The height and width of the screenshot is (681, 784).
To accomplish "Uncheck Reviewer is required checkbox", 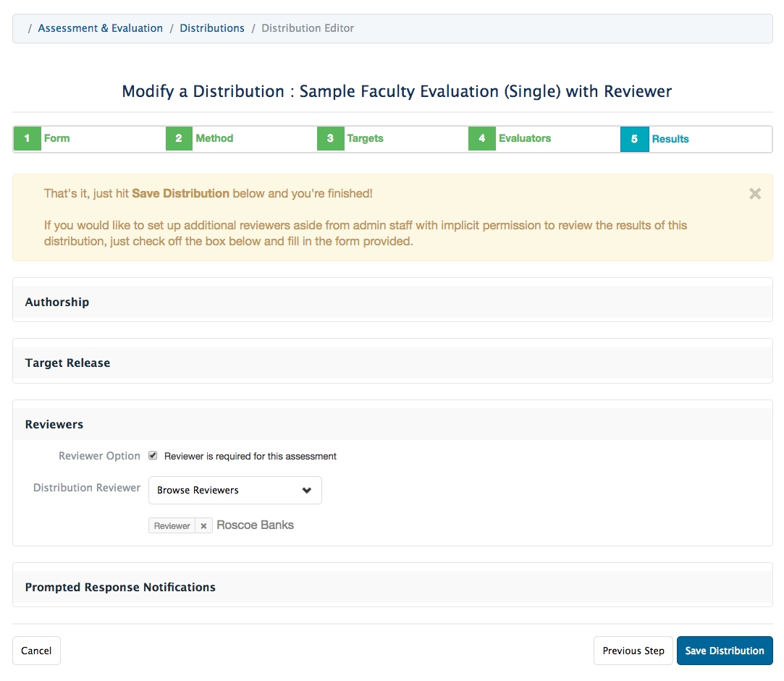I will click(153, 456).
